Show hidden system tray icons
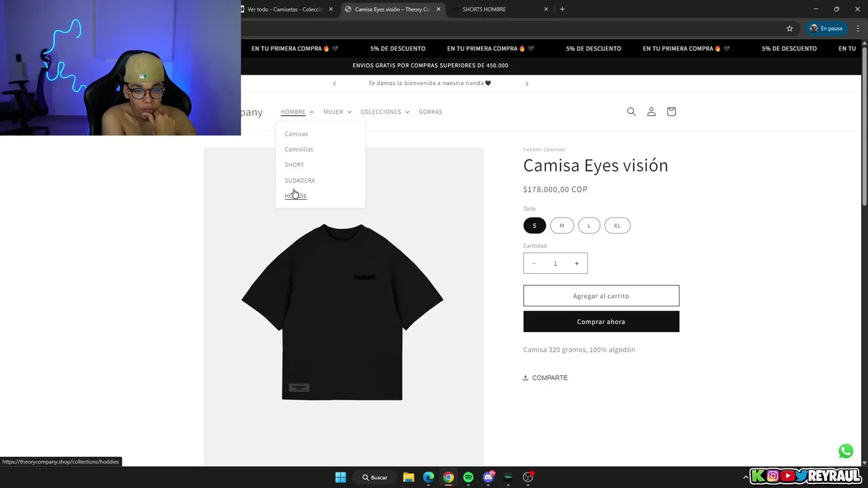The image size is (868, 488). (x=746, y=477)
